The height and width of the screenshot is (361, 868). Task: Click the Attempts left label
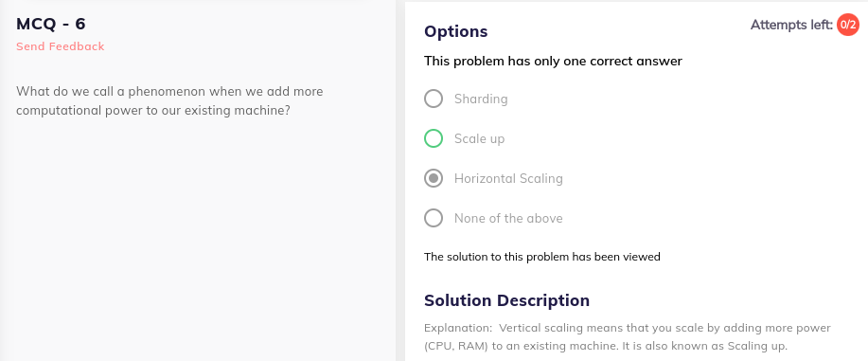[x=791, y=25]
